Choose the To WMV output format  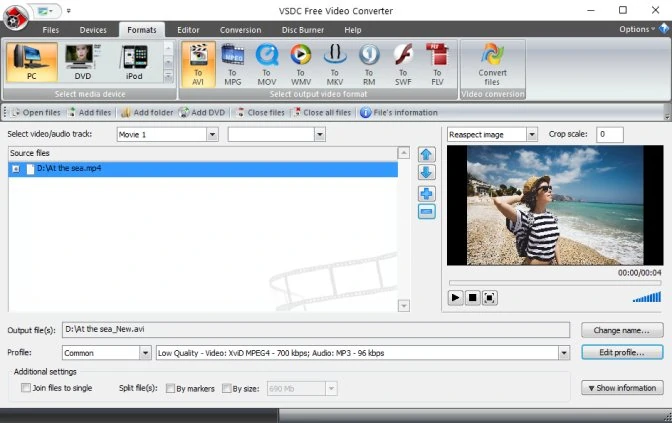[300, 64]
